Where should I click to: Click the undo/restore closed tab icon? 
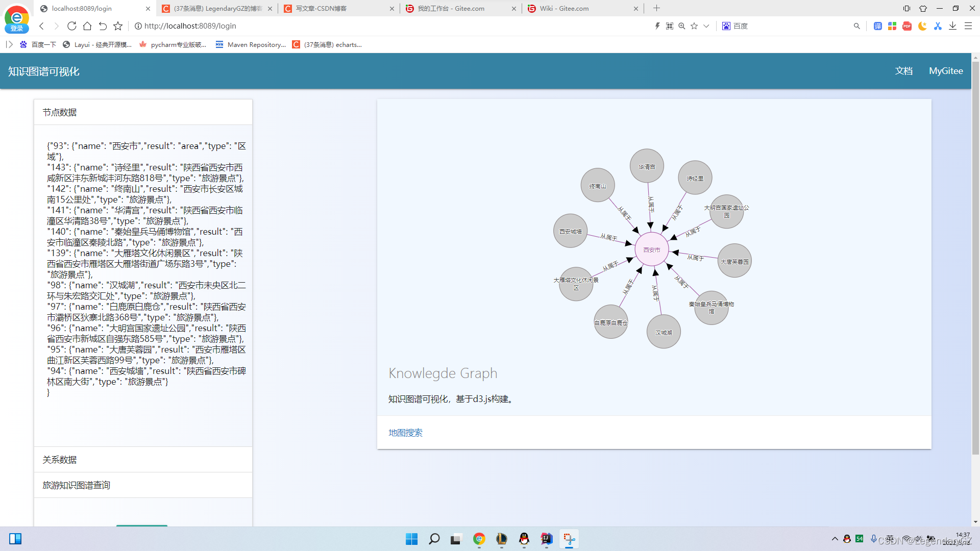(x=103, y=26)
